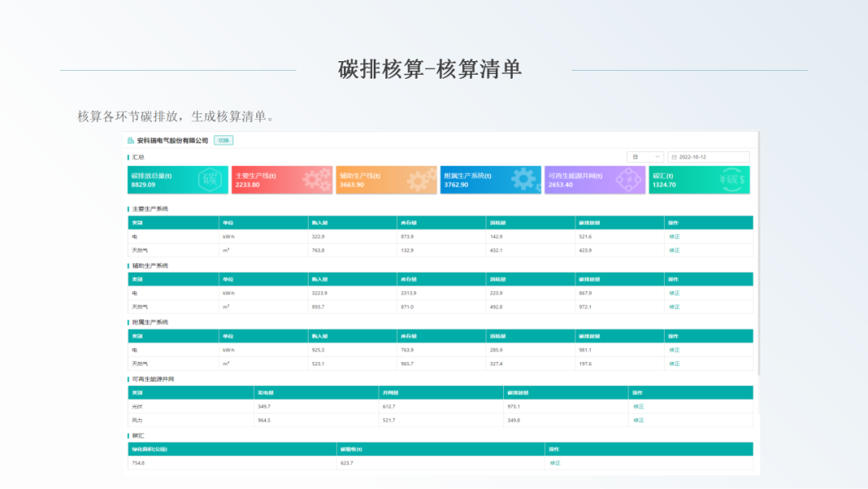
Task: Click the 754.8 cell
Action: tap(138, 463)
